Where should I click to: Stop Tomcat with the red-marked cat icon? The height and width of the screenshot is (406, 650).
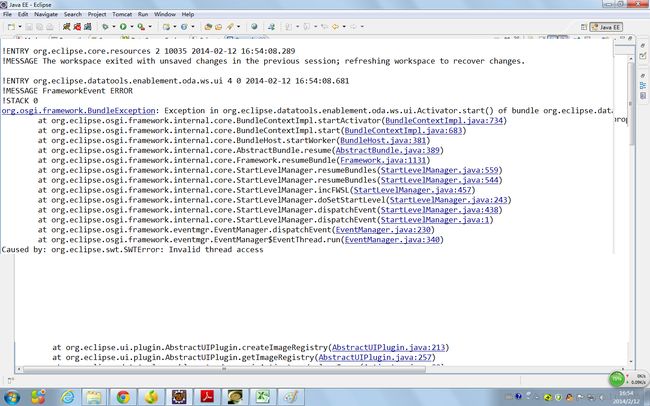coord(77,27)
